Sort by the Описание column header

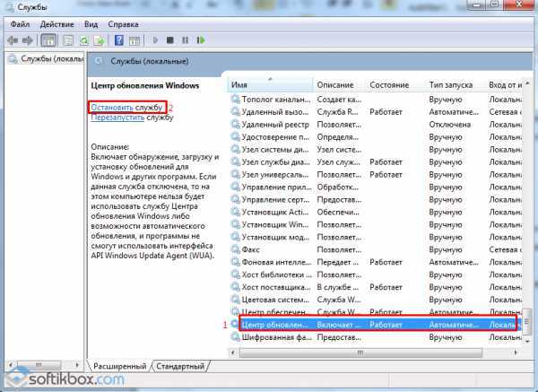(340, 85)
